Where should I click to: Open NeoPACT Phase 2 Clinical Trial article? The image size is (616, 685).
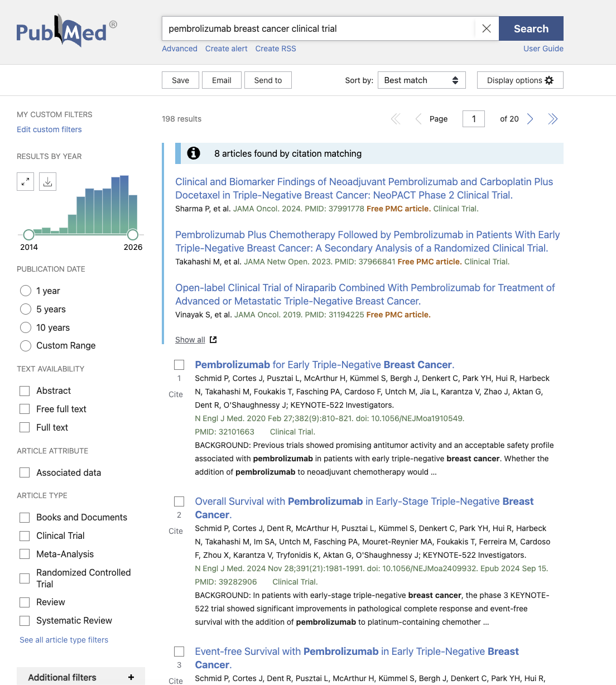(364, 189)
